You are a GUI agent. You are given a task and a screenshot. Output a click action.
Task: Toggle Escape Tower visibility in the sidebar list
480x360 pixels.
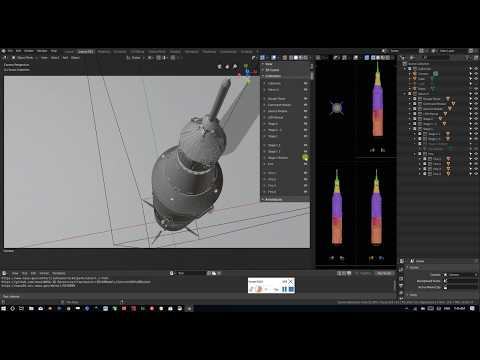coord(306,99)
